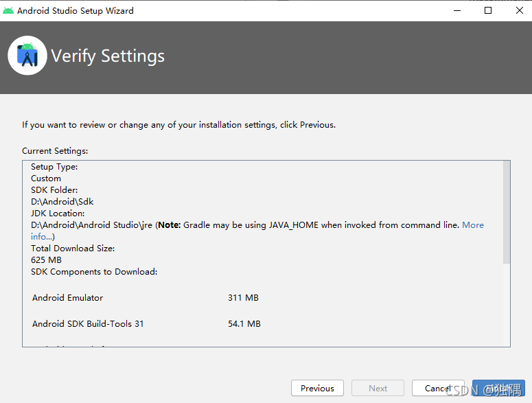Click the disabled Next button

tap(378, 388)
